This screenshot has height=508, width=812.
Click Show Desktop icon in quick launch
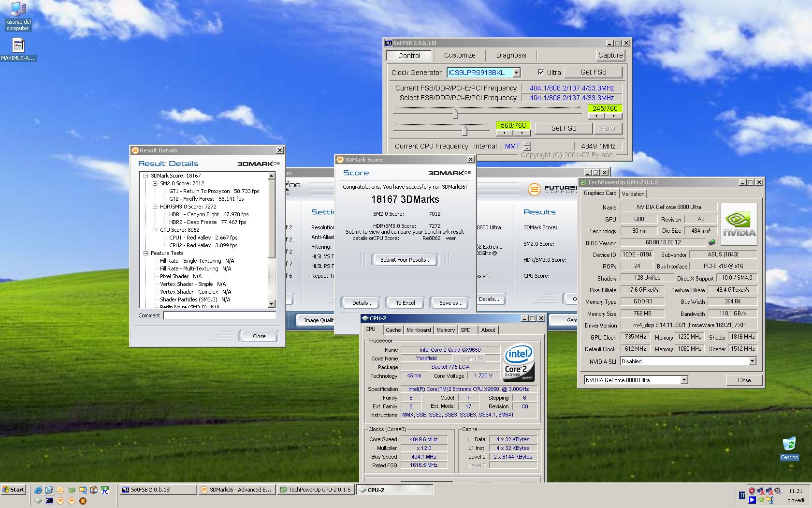49,490
